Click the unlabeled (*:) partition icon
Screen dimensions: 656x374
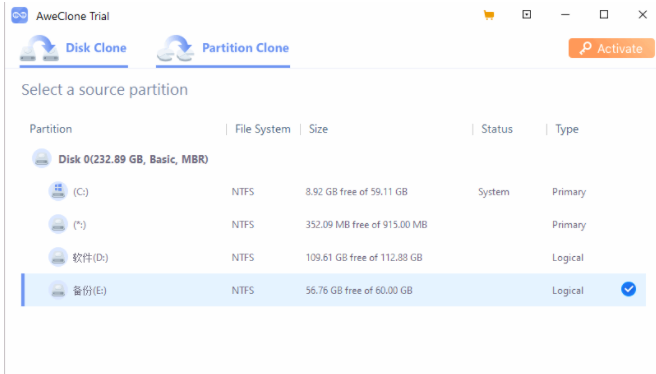tap(58, 225)
